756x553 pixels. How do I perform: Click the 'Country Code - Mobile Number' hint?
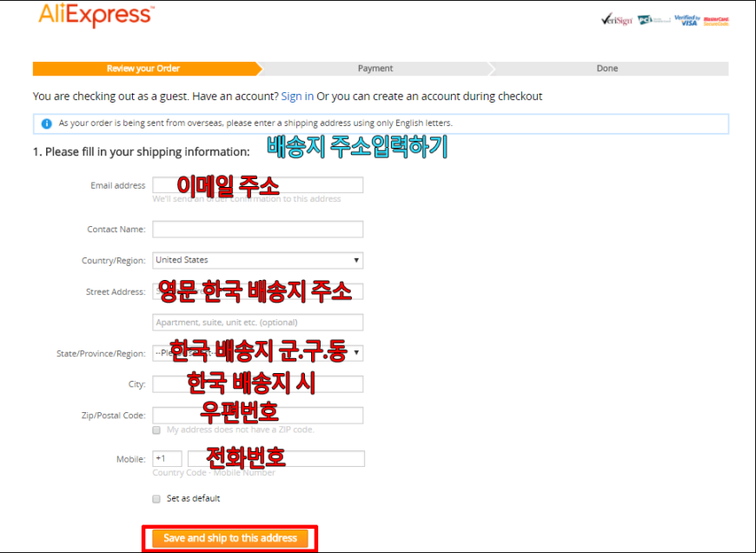214,473
